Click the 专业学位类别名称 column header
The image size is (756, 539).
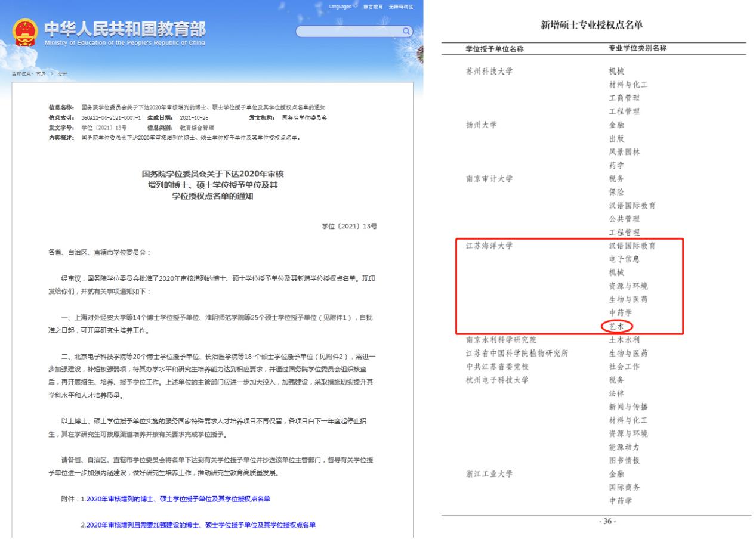pos(633,48)
